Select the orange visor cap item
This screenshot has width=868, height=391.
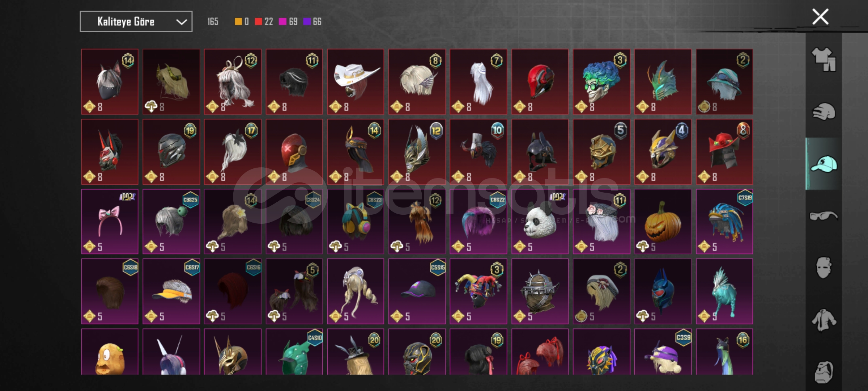(171, 291)
